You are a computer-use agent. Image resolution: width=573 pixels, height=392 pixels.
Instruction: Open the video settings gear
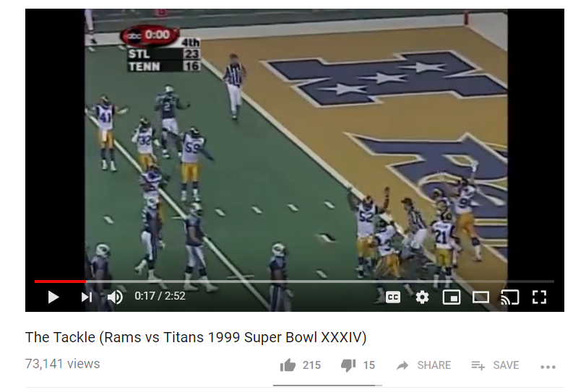coord(422,297)
